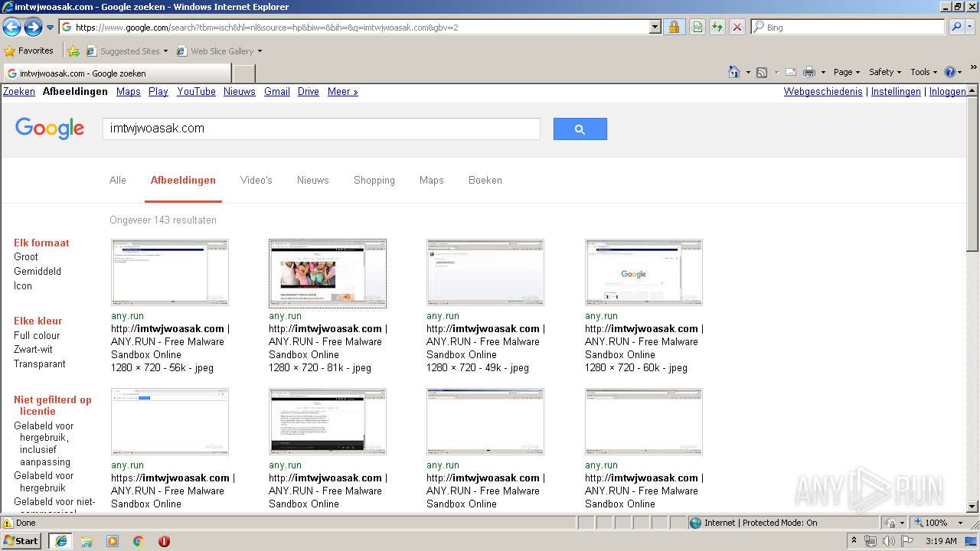
Task: Click the blue Google search button
Action: (x=580, y=129)
